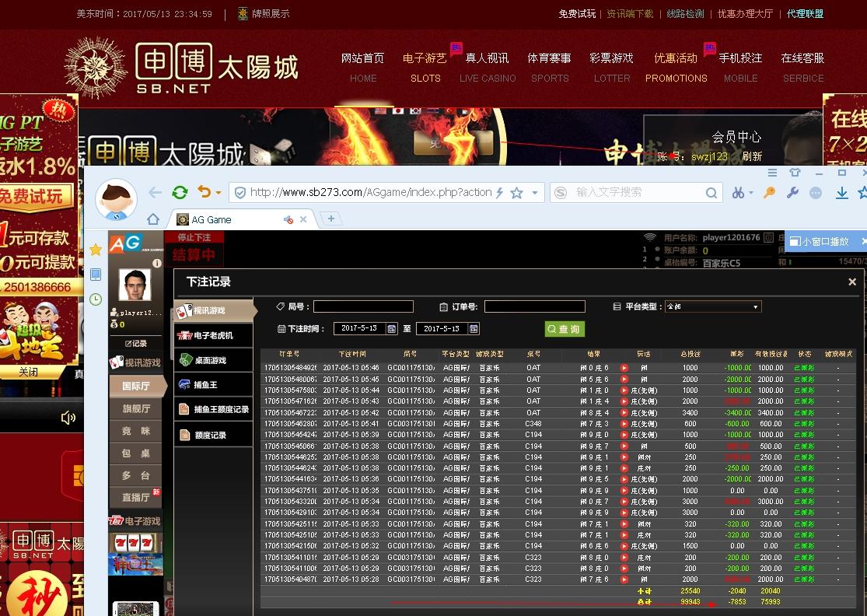
Task: Open the wrench tools icon
Action: pos(792,192)
